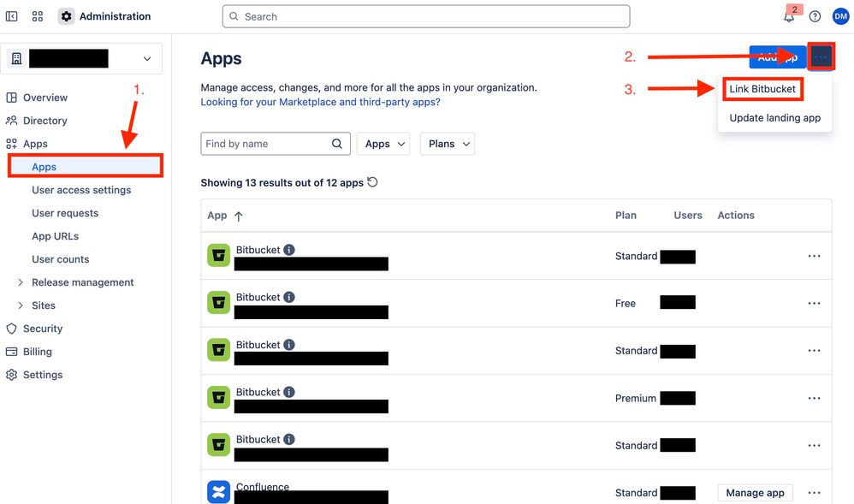Click Bitbucket logo in Free plan row
Viewport: 854px width, 504px height.
[x=218, y=302]
